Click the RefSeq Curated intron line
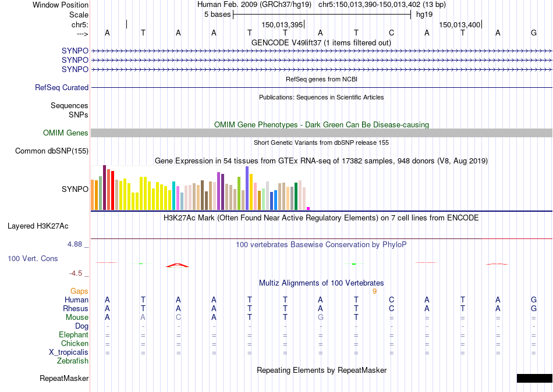The image size is (553, 392). 322,87
